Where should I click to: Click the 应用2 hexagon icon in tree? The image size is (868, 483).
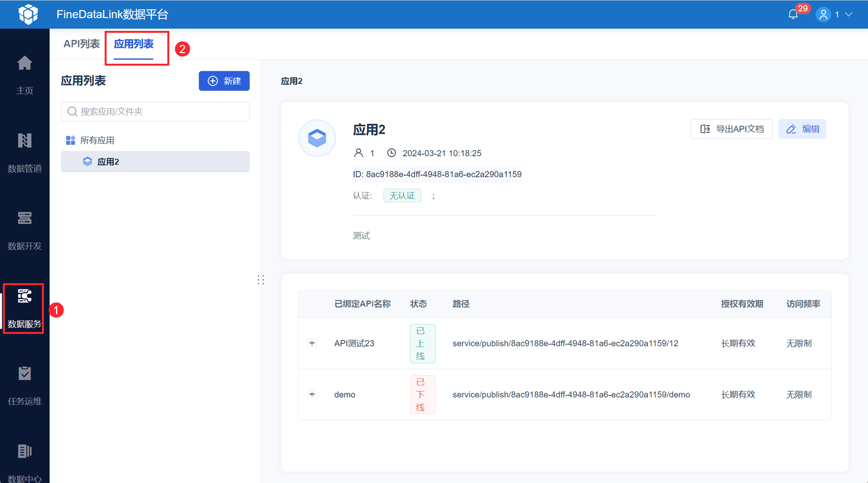tap(87, 162)
